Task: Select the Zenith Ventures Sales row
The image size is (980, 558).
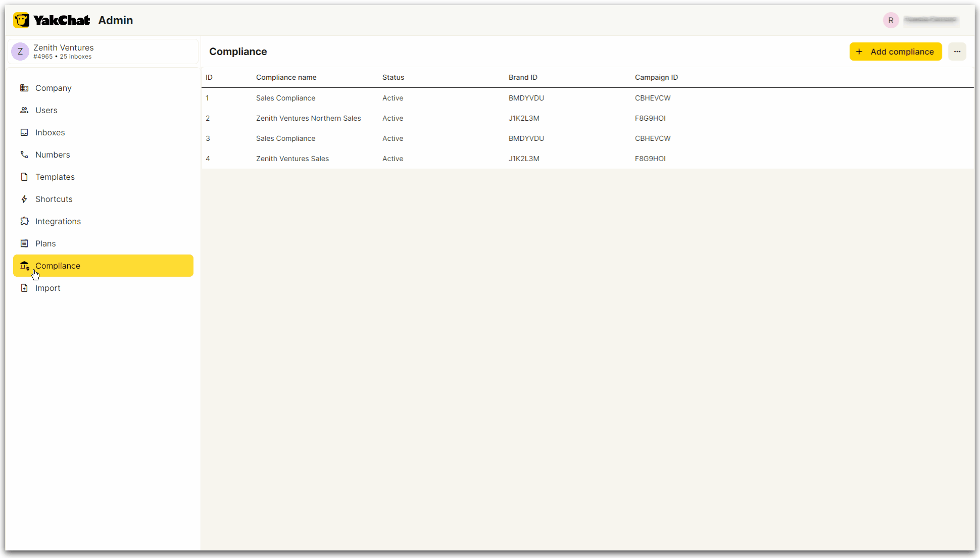Action: click(x=292, y=159)
